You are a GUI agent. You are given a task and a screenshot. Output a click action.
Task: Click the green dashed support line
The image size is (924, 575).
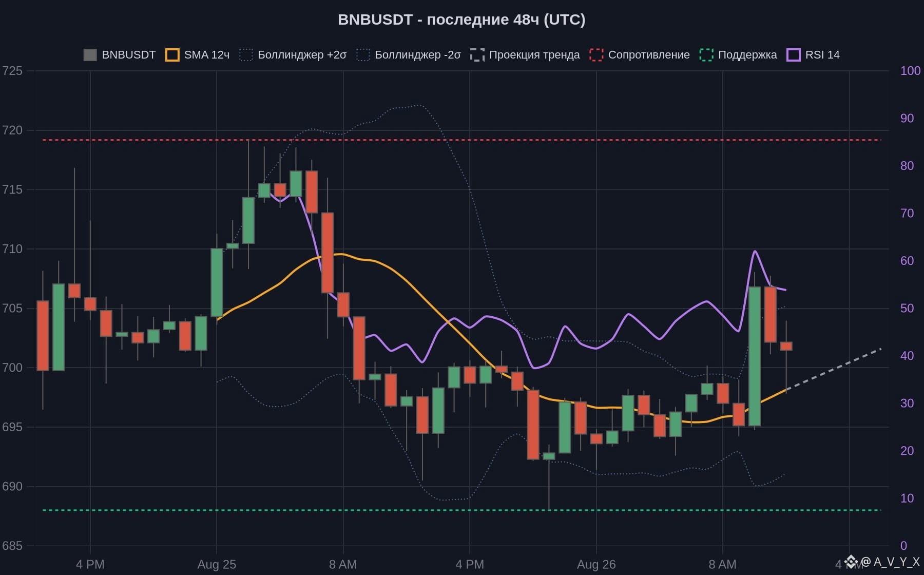point(461,510)
